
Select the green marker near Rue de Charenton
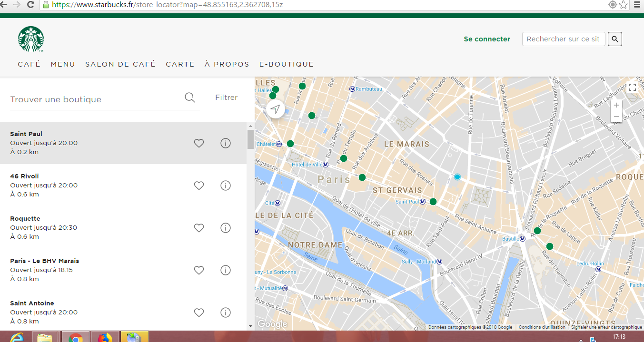pos(550,246)
